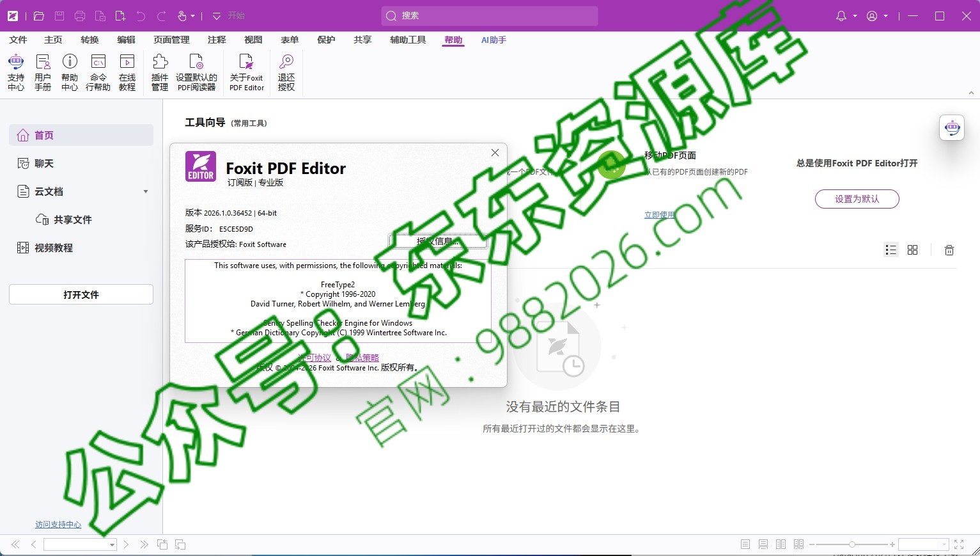Open the 页面管理 ribbon tab
Screen dimensions: 980x556
click(171, 40)
